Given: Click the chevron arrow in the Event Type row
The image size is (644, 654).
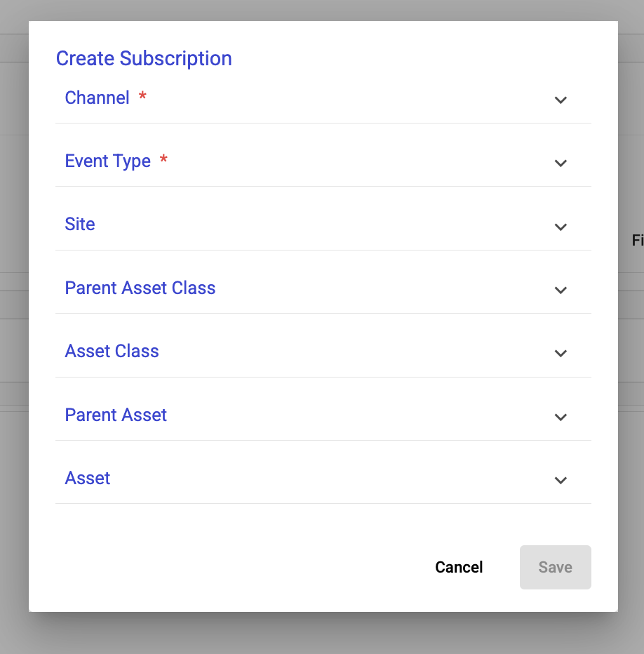Looking at the screenshot, I should pos(561,163).
